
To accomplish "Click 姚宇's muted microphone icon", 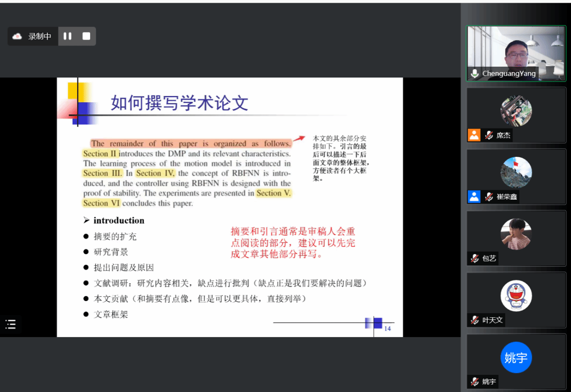I will click(x=474, y=382).
